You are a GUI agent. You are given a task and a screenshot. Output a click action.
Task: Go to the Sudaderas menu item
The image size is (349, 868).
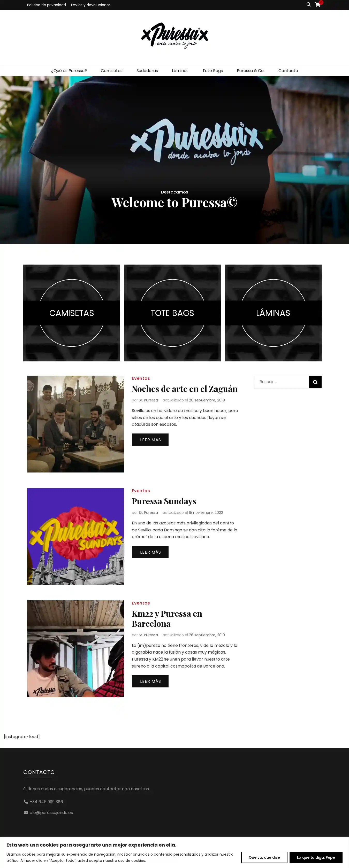coord(147,71)
